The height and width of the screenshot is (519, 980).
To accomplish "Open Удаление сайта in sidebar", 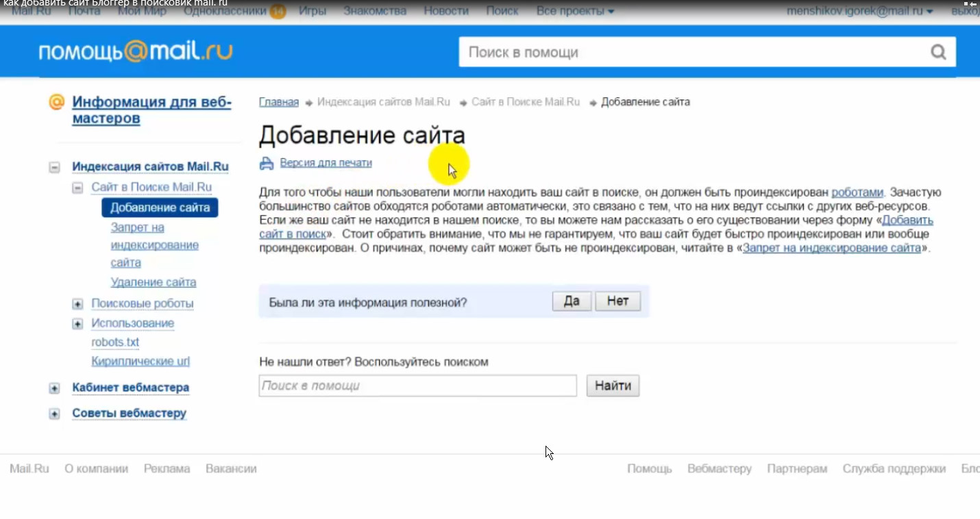I will [154, 282].
